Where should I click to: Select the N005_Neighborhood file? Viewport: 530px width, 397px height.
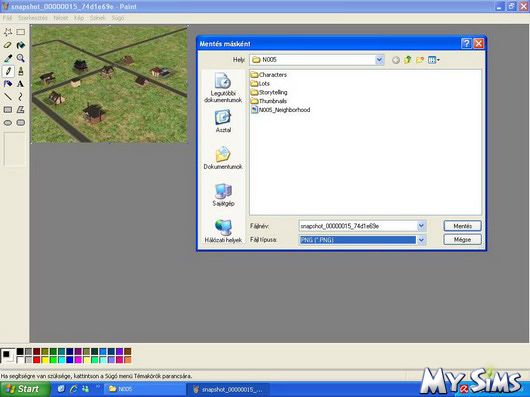281,110
